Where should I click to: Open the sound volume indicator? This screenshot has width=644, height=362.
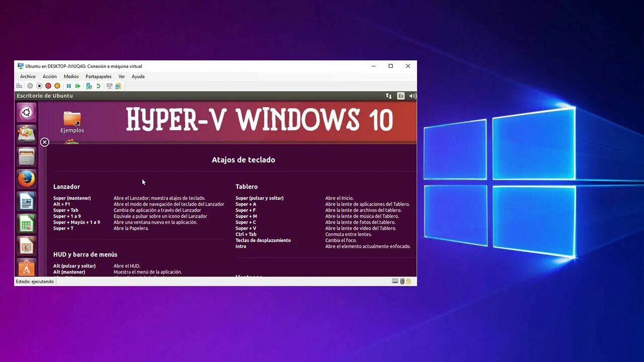(x=413, y=96)
